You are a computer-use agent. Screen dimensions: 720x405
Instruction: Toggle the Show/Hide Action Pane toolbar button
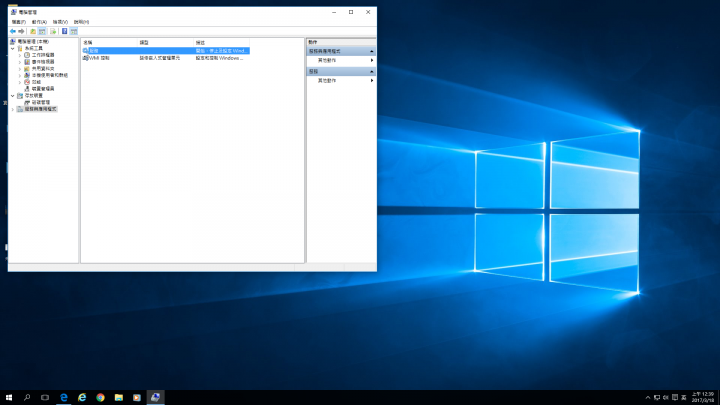click(x=73, y=31)
